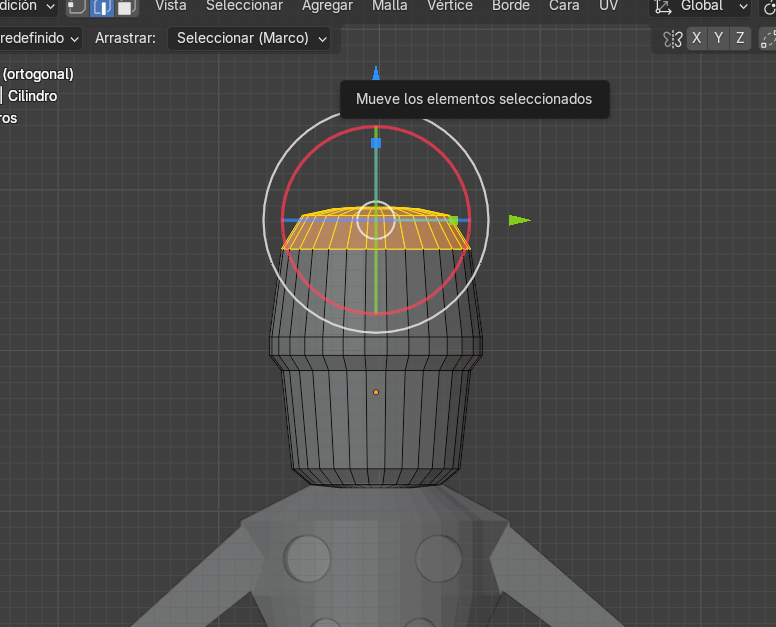776x627 pixels.
Task: Open the Malla menu
Action: point(389,6)
